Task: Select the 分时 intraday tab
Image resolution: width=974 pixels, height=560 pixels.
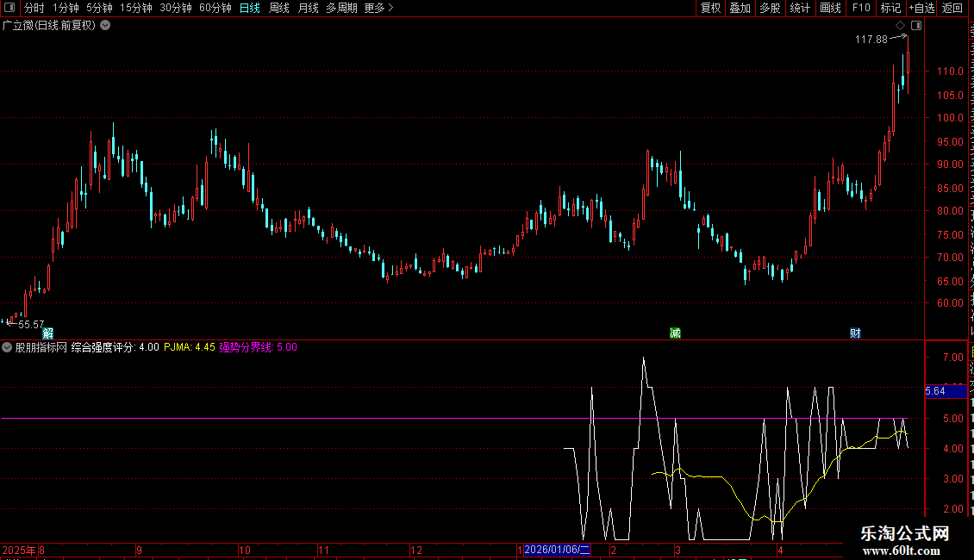Action: click(34, 8)
